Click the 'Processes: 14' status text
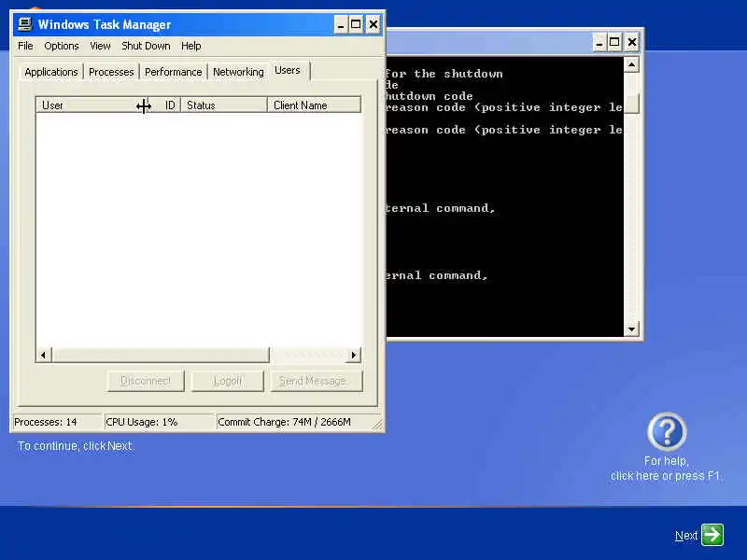The height and width of the screenshot is (560, 747). coord(45,422)
